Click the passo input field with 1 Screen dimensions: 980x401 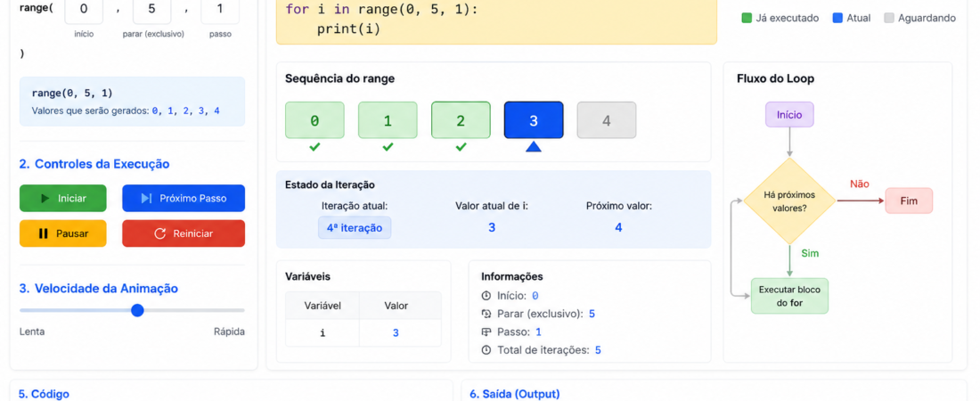click(x=220, y=11)
